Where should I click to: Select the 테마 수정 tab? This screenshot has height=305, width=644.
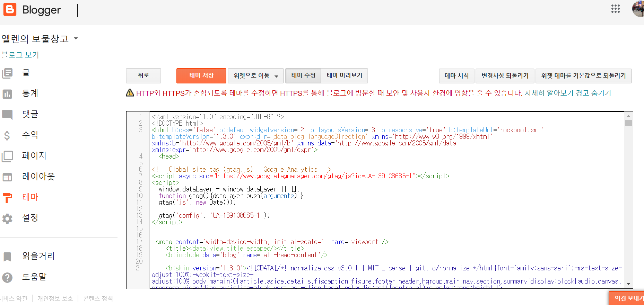coord(303,75)
